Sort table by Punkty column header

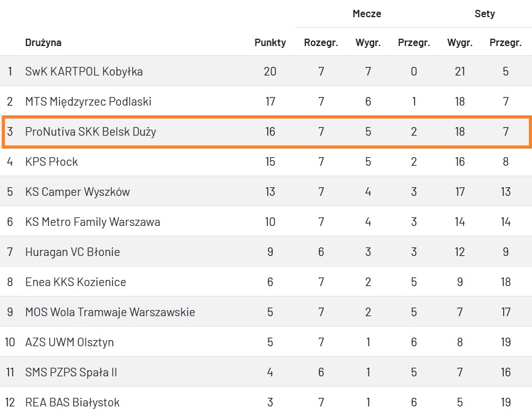(x=270, y=42)
